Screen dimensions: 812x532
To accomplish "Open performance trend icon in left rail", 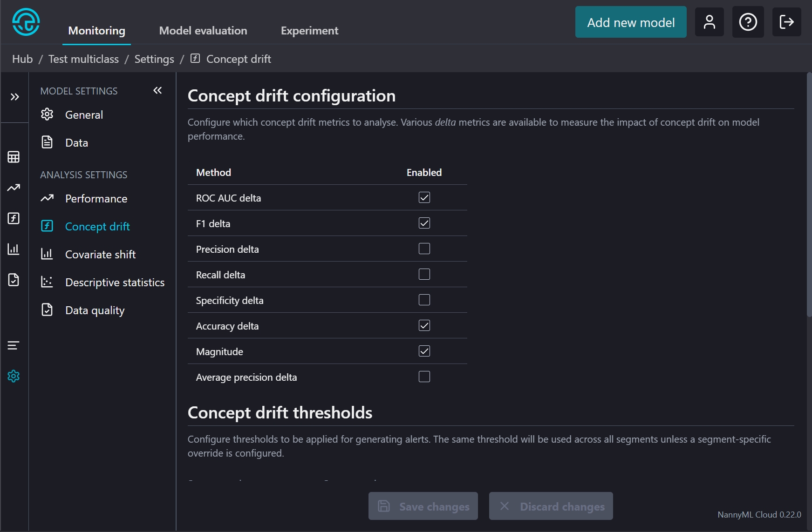I will 14,188.
